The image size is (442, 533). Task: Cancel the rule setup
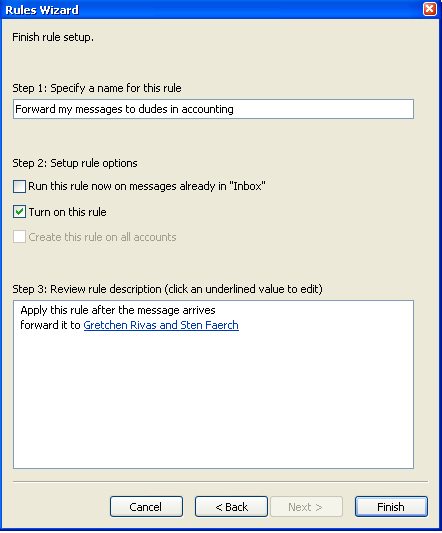146,506
